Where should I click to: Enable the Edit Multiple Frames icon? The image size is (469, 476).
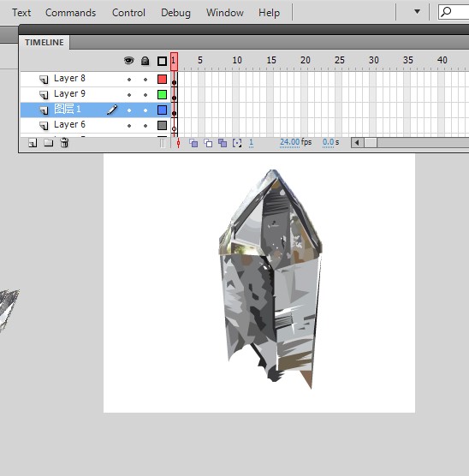[223, 143]
